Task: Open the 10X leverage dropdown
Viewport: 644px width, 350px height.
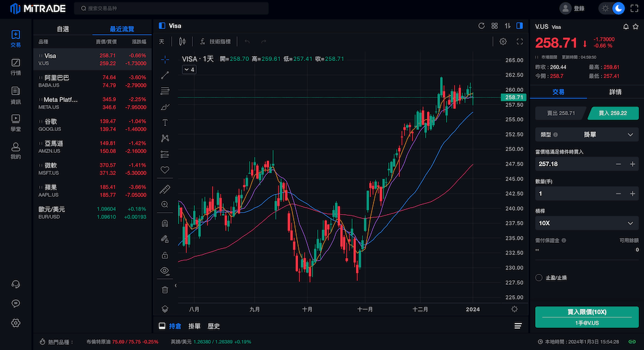Action: pyautogui.click(x=586, y=223)
